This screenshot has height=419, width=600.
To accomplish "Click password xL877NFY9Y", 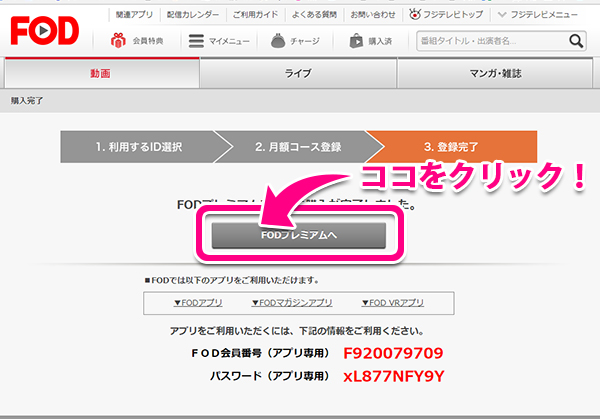I will (394, 376).
